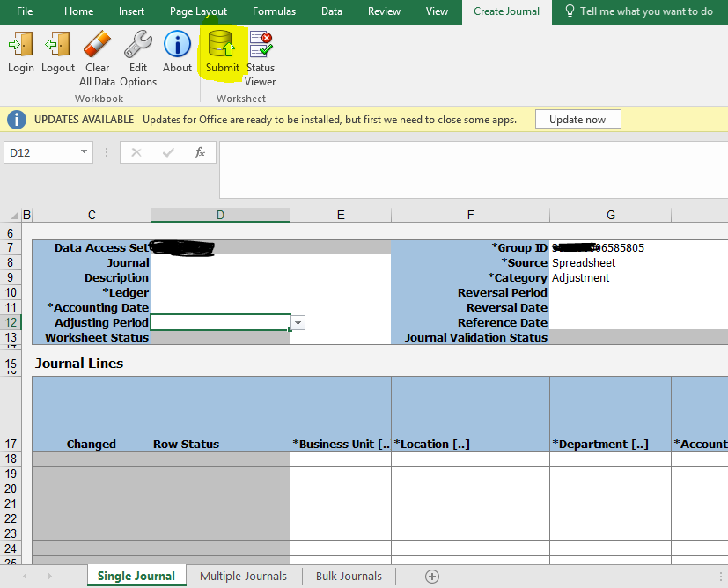Click the cancel button beside formula bar
Image resolution: width=728 pixels, height=588 pixels.
[136, 151]
